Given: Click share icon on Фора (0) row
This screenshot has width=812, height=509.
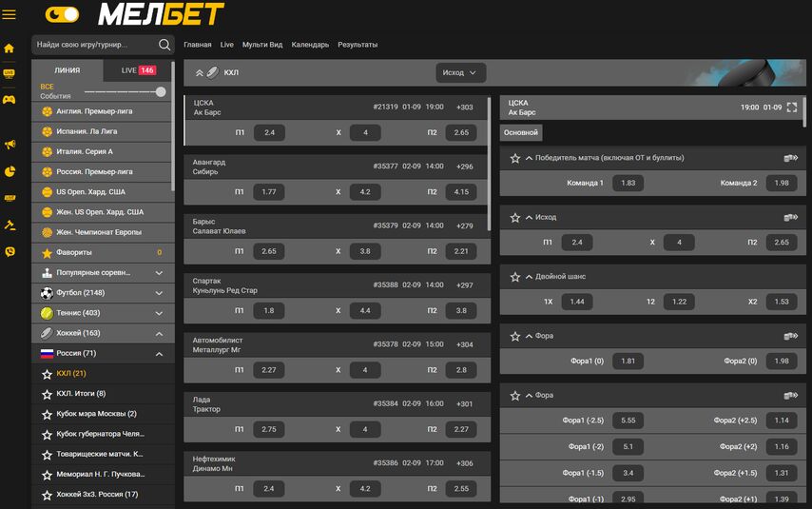Looking at the screenshot, I should (790, 337).
